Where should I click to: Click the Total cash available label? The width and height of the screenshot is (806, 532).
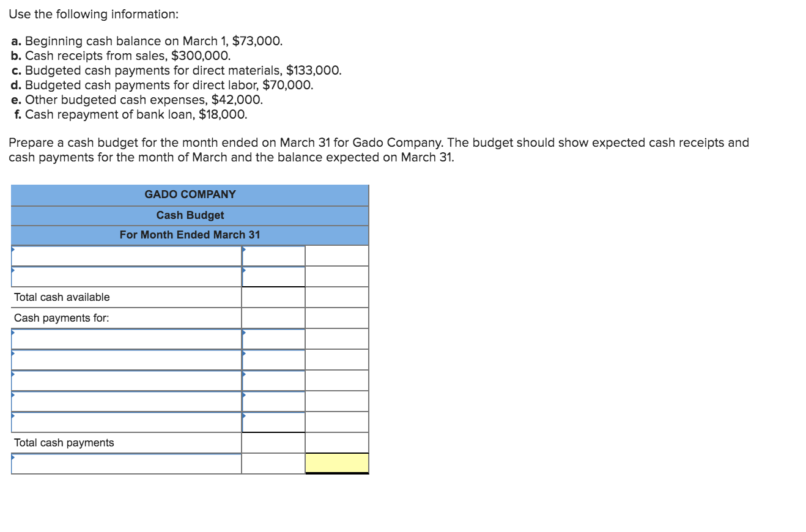pyautogui.click(x=61, y=297)
